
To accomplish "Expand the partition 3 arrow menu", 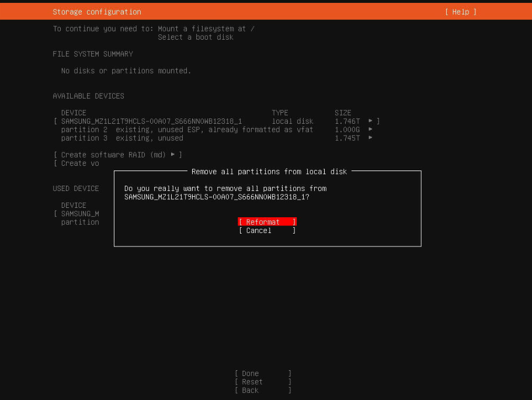I will click(x=371, y=138).
